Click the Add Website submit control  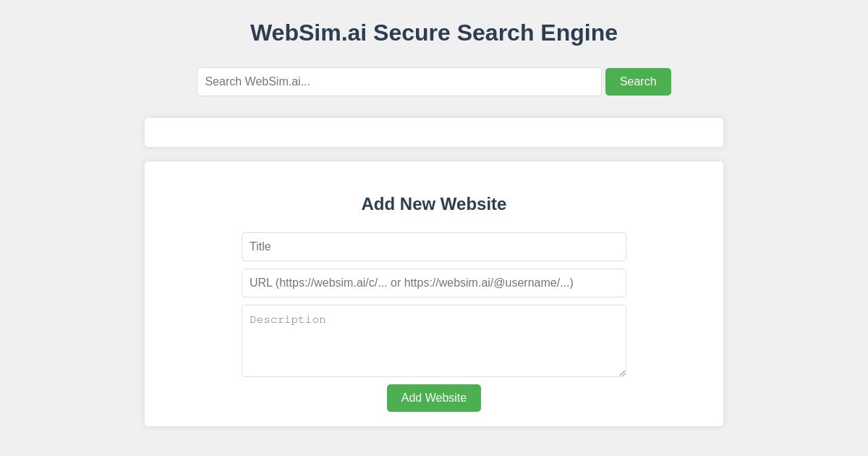(434, 398)
